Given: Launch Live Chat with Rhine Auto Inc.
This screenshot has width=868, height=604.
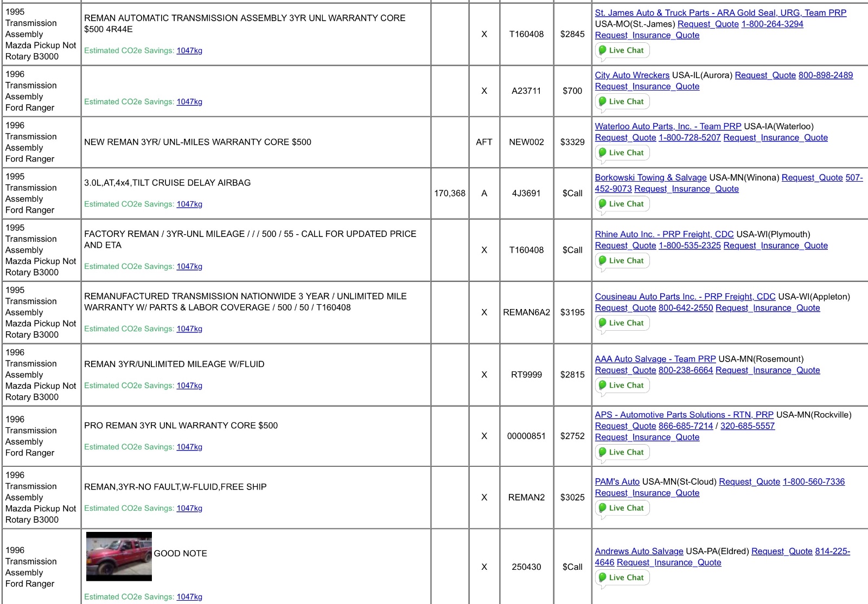Looking at the screenshot, I should pos(622,261).
